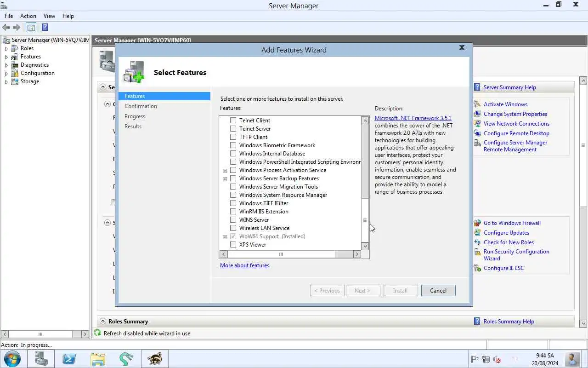Open the blue Help toolbar icon
The width and height of the screenshot is (588, 368).
45,27
